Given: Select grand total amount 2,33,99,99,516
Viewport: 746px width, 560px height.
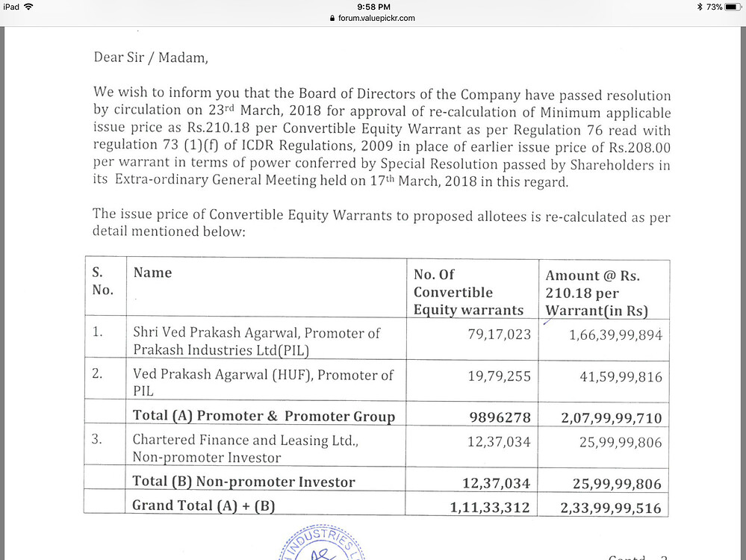Looking at the screenshot, I should 611,508.
